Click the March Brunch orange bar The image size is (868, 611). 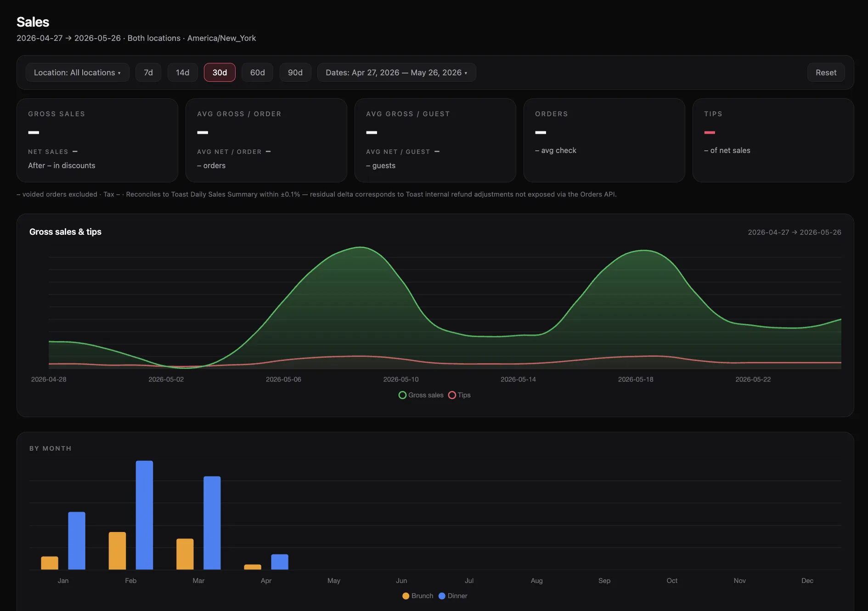pos(185,554)
